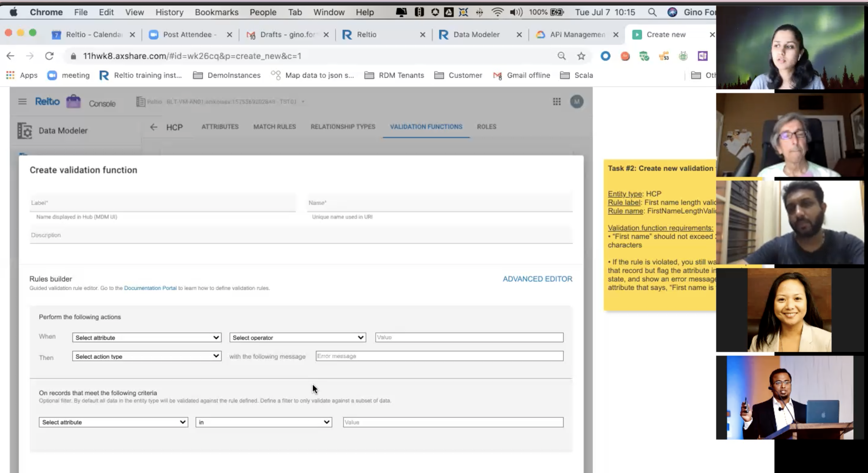Open the criteria Select attribute dropdown
The image size is (868, 473).
point(113,422)
